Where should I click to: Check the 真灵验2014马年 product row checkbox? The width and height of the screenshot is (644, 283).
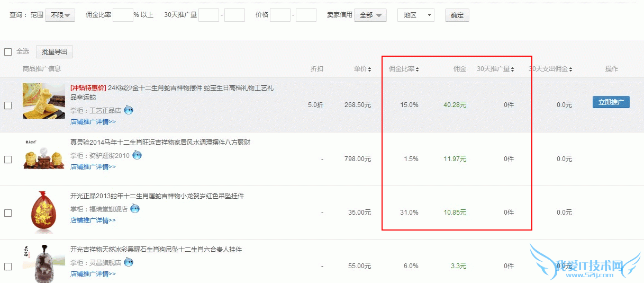8,159
